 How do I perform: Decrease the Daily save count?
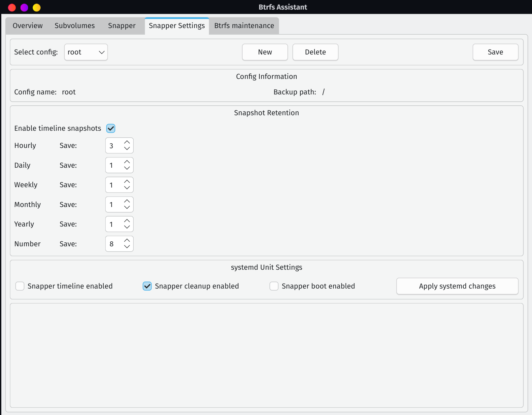127,168
